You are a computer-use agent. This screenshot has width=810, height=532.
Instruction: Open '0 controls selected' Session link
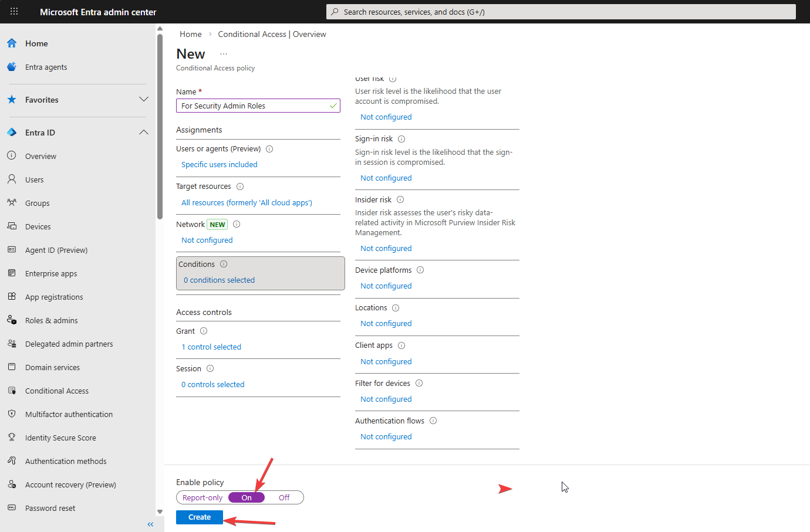212,385
